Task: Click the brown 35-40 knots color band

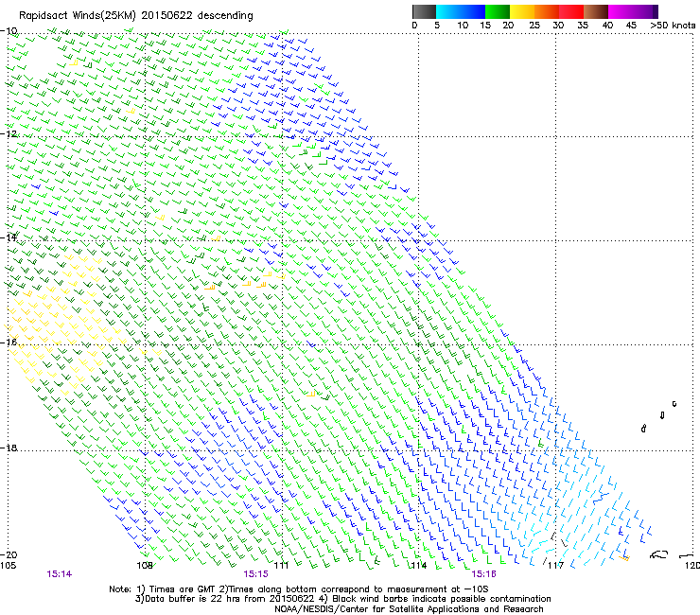Action: tap(596, 11)
